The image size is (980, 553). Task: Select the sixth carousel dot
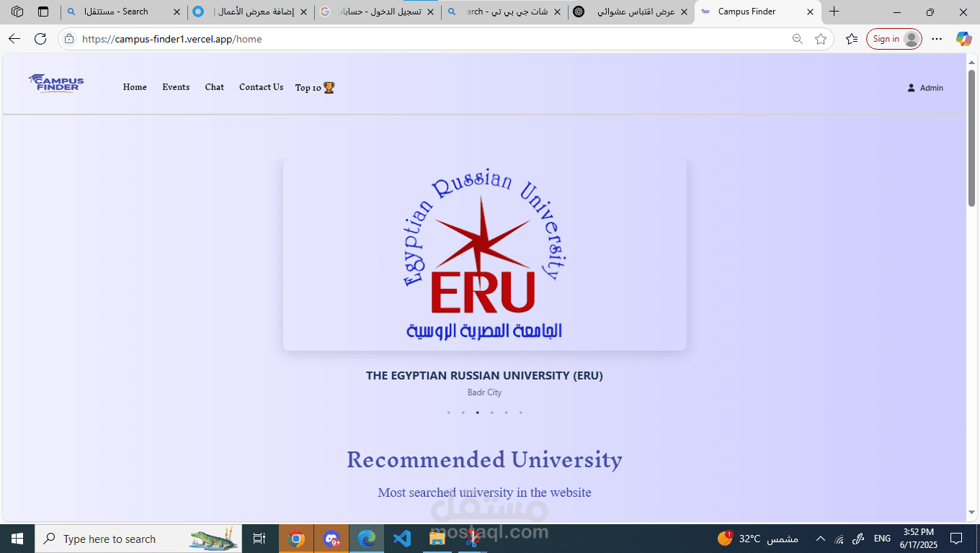tap(521, 413)
